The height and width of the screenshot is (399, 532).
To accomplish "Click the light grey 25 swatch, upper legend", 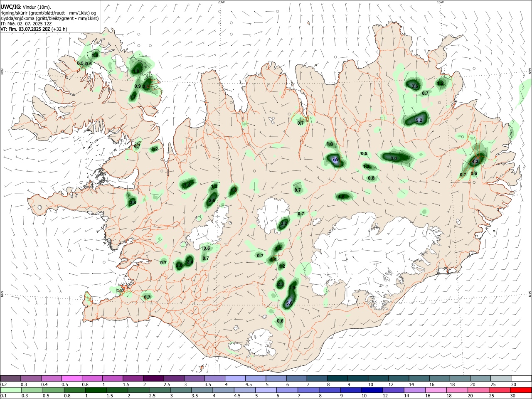I will (x=501, y=378).
